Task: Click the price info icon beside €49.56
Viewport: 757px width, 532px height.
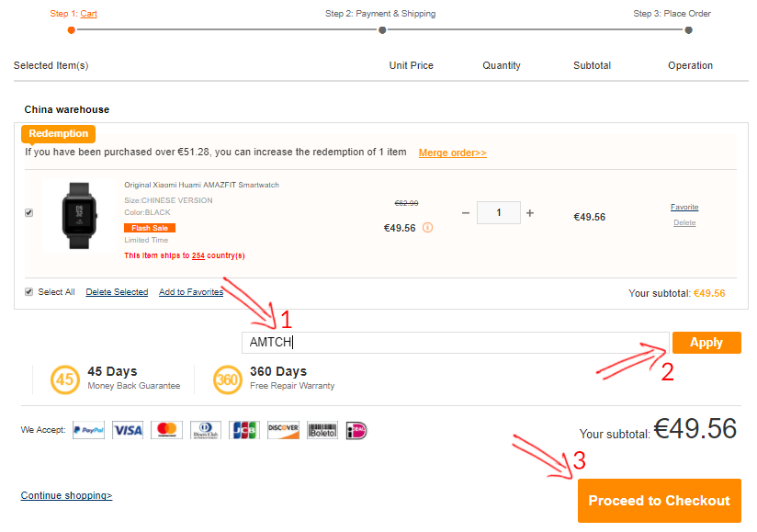Action: coord(428,227)
